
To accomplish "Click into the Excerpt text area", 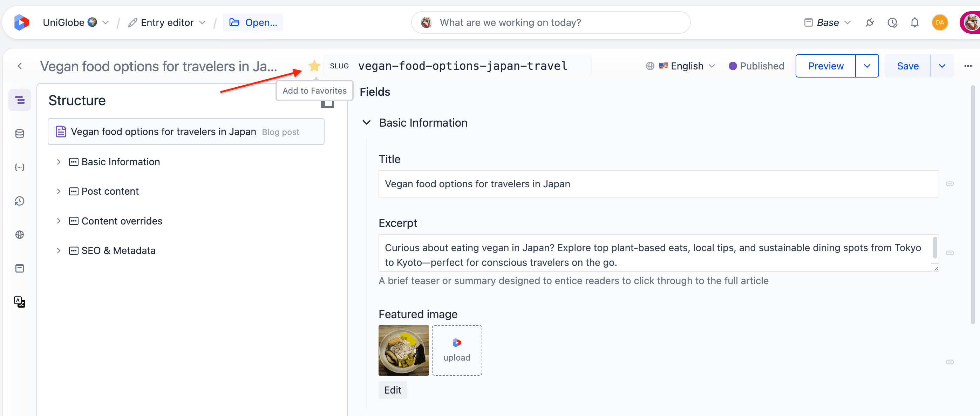I will (659, 253).
